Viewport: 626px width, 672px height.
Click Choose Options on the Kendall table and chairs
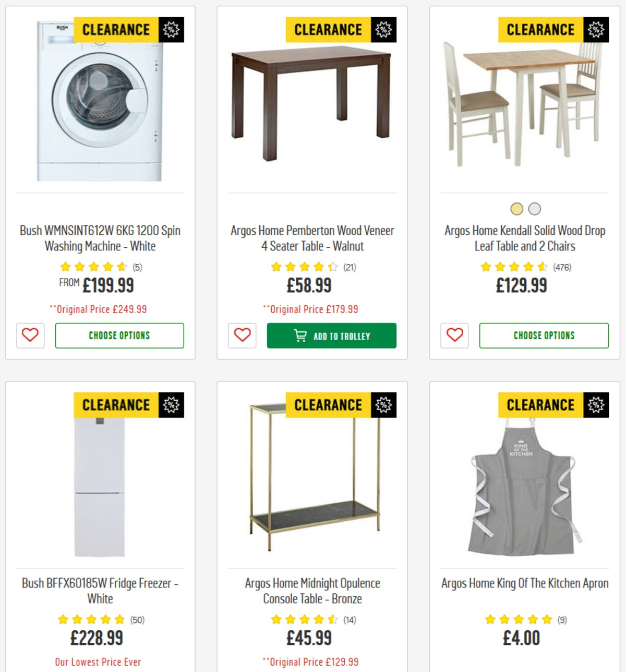544,335
